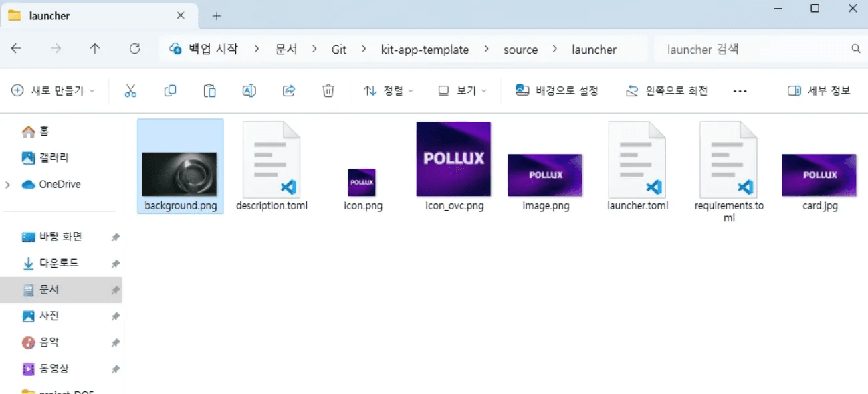Screen dimensions: 868x394
Task: Click the Copy icon in the toolbar
Action: pos(171,90)
